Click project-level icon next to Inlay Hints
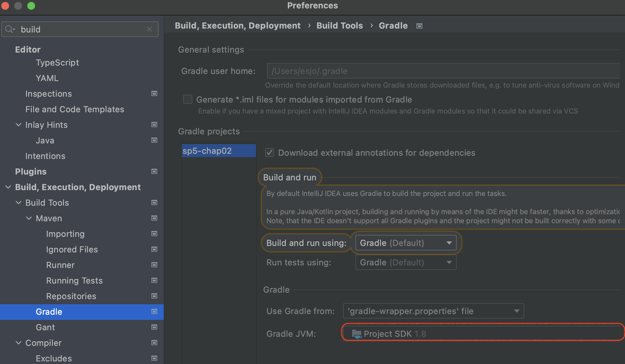Viewport: 625px width, 364px height. click(x=154, y=125)
